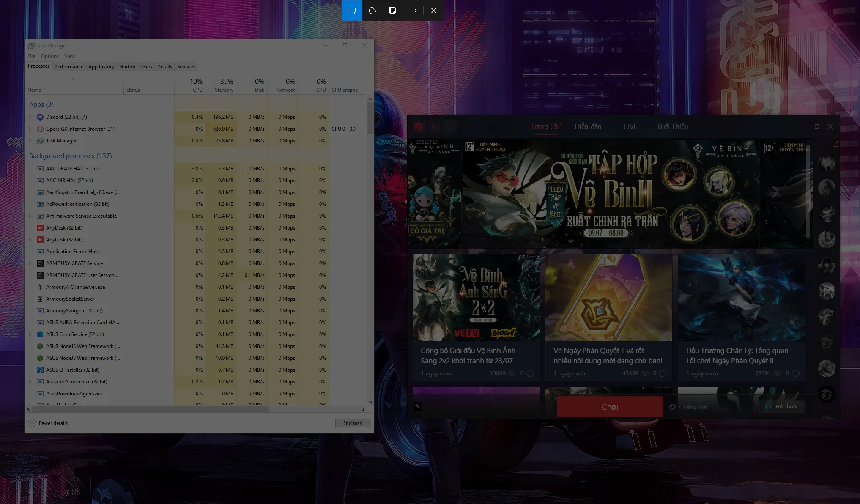Click the globe language icon beside Tiếng Việt
The height and width of the screenshot is (504, 860).
[x=672, y=407]
